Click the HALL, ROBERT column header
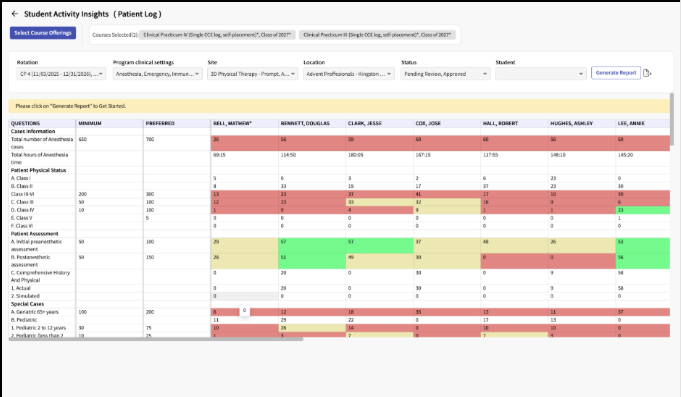Image resolution: width=681 pixels, height=397 pixels. point(514,123)
